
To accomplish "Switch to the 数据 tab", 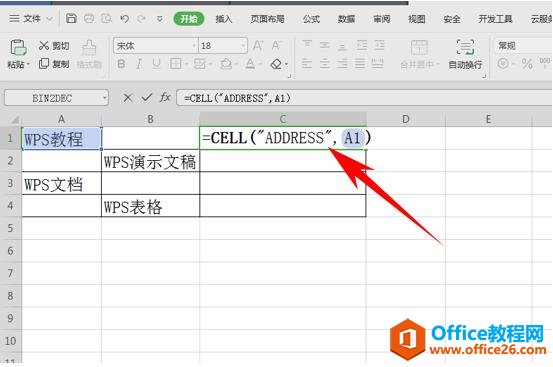I will [x=346, y=19].
